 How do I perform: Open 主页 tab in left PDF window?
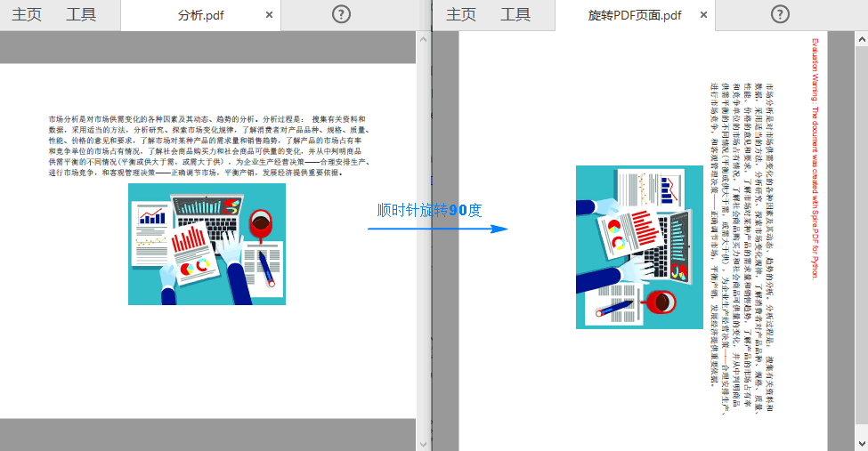click(27, 15)
